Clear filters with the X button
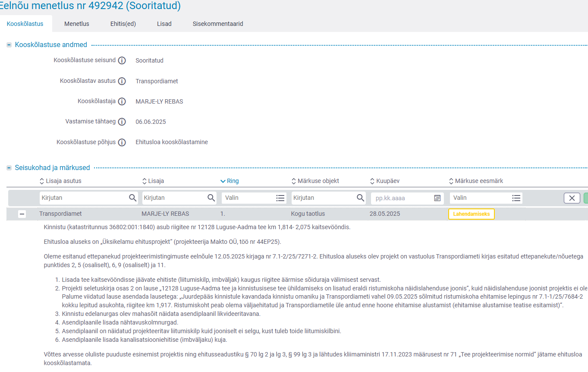The width and height of the screenshot is (588, 372). 572,198
